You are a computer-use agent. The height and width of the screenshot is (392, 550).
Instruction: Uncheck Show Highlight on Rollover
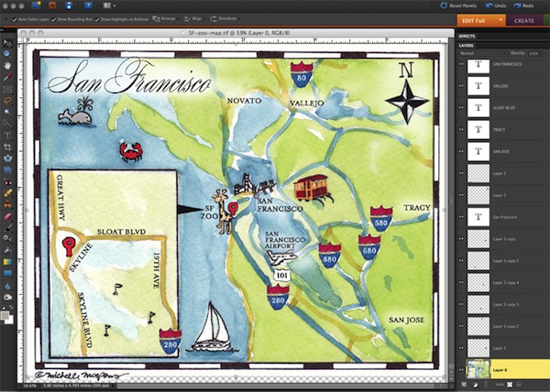click(98, 17)
